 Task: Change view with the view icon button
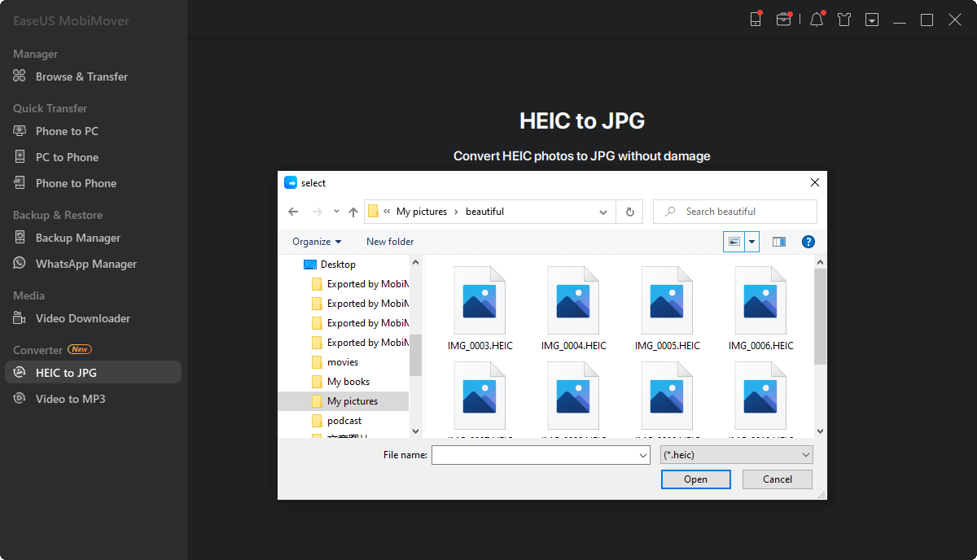[x=734, y=242]
